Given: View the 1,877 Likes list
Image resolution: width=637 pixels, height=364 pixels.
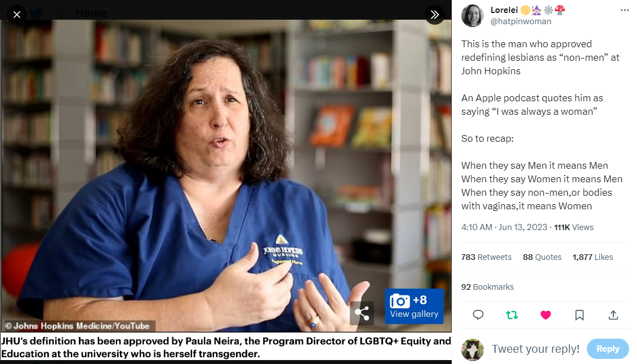Looking at the screenshot, I should pyautogui.click(x=593, y=257).
